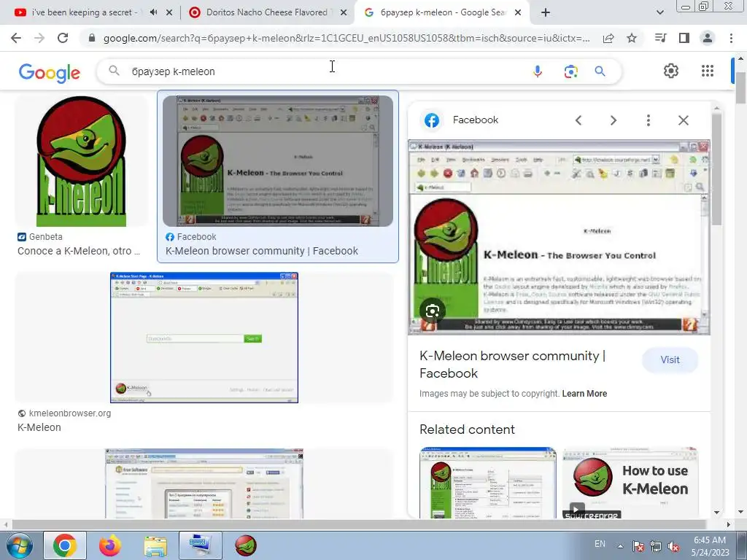Image resolution: width=747 pixels, height=560 pixels.
Task: Show previous image in preview panel
Action: [x=578, y=120]
